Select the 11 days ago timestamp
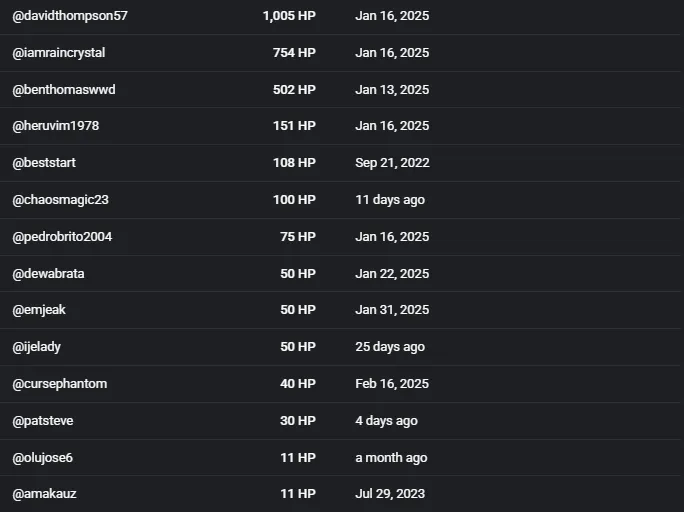Screen dimensions: 684x512 390,200
